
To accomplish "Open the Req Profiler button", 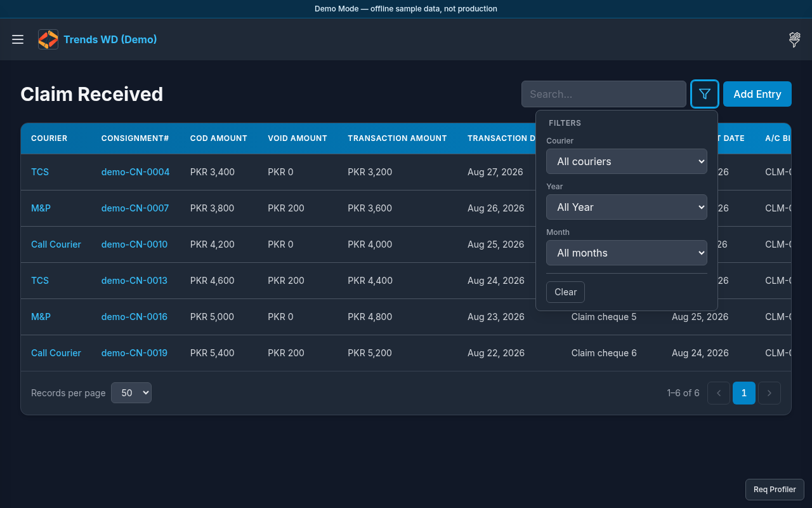I will coord(775,490).
